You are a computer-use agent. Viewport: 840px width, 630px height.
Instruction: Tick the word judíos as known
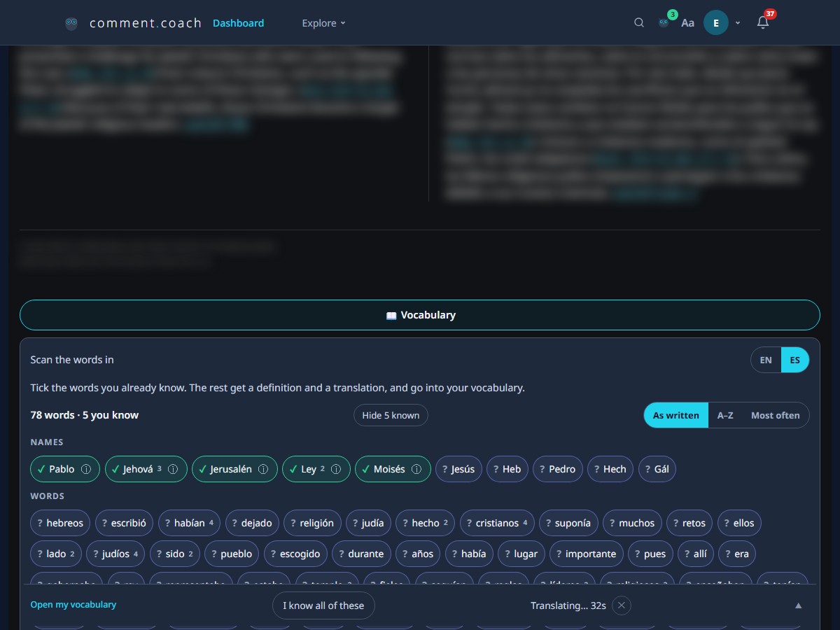115,554
